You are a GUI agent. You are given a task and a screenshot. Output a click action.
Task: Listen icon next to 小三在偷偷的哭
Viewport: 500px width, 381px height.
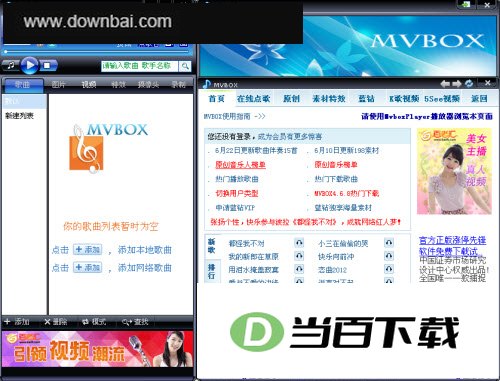(389, 243)
